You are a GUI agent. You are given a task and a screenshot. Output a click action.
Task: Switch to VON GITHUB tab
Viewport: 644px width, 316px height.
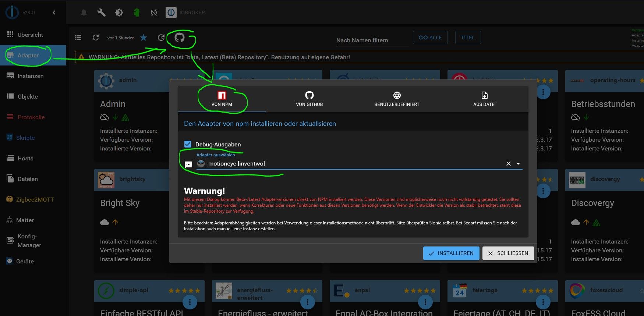[x=309, y=99]
